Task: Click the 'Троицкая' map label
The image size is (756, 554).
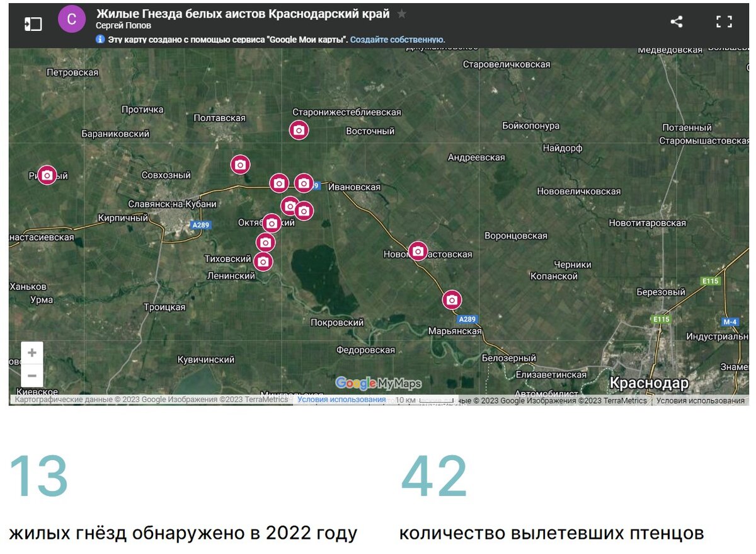Action: [x=164, y=307]
